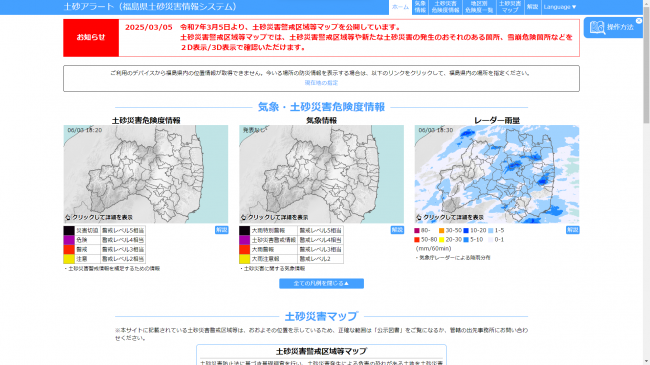Click the purple 土砂災害警戒情報 legend swatch
This screenshot has width=650, height=365.
pyautogui.click(x=245, y=240)
